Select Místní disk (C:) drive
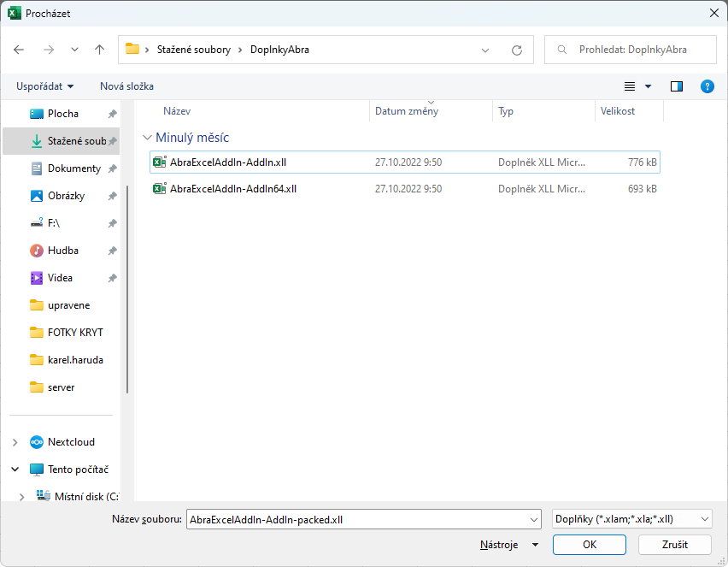The image size is (728, 567). tap(86, 496)
